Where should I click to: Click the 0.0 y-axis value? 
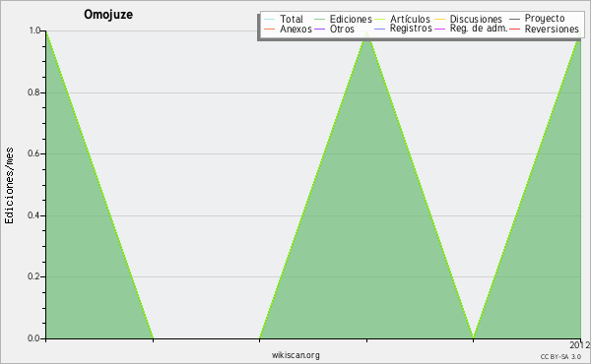33,338
